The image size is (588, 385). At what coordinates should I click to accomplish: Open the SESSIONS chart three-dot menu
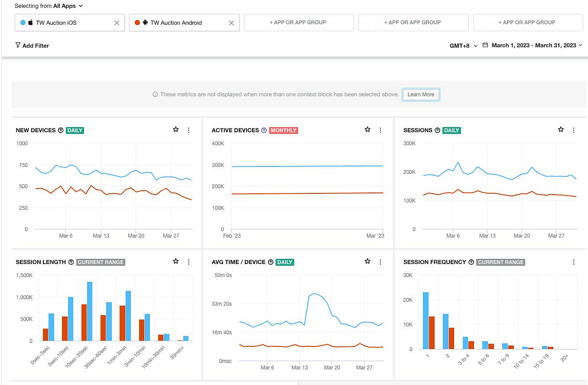click(x=574, y=130)
